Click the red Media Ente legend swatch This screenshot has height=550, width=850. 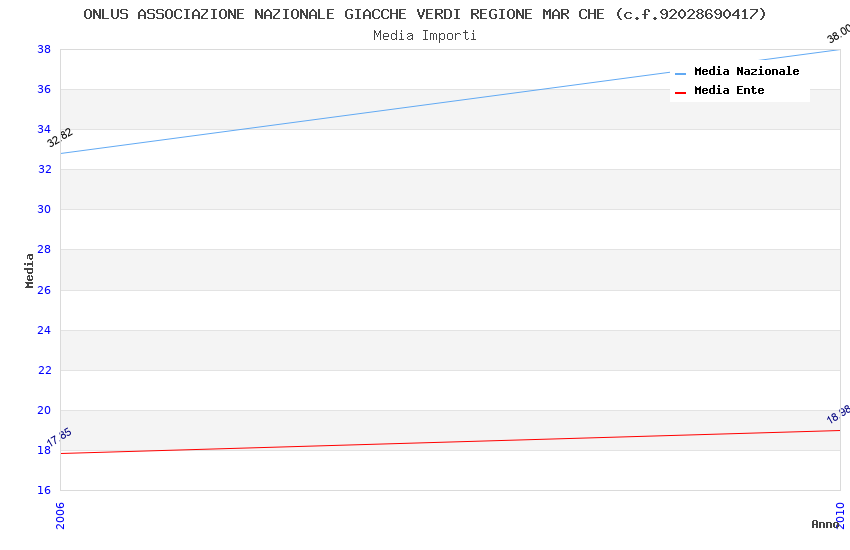point(680,93)
